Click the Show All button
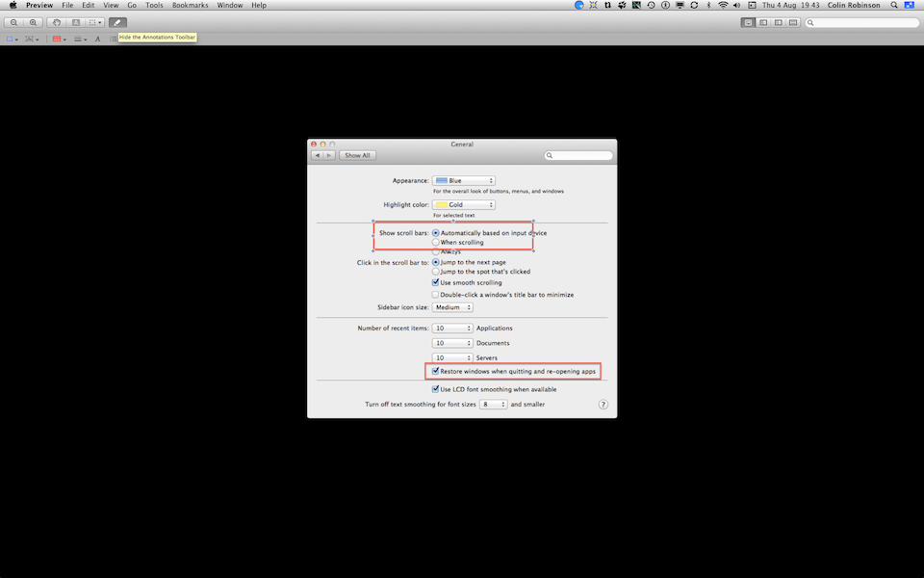Screen dimensions: 924x578 356,155
